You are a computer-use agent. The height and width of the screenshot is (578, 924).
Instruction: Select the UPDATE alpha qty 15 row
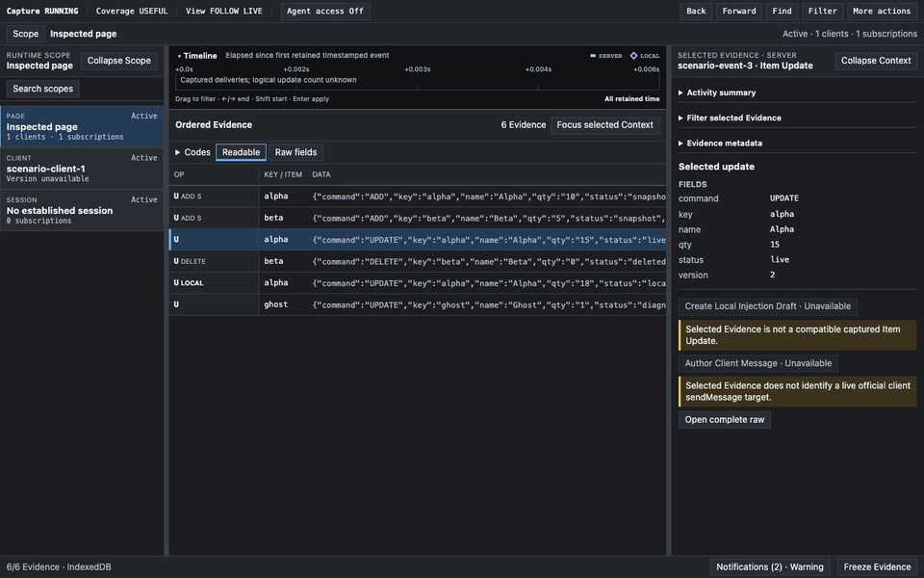[x=417, y=240]
